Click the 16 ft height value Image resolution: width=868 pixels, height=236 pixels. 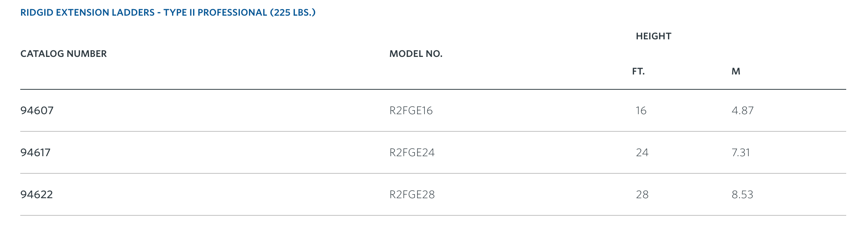pyautogui.click(x=641, y=111)
